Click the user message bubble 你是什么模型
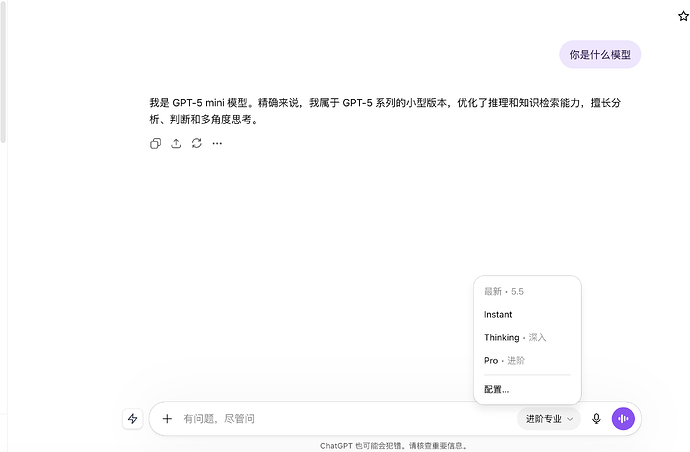Viewport: 690px width, 452px height. click(x=600, y=55)
